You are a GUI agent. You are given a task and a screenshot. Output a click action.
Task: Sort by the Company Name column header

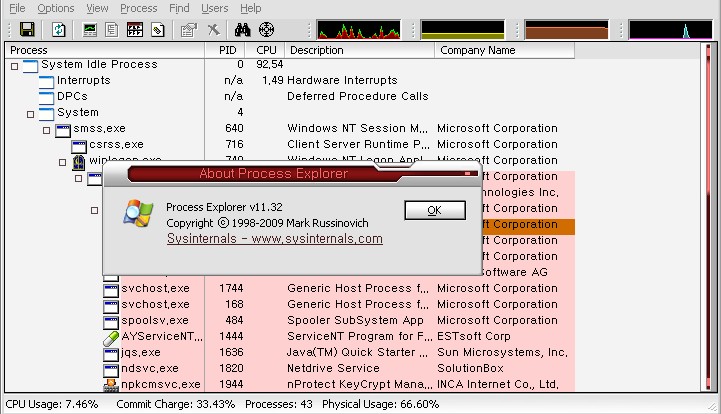pyautogui.click(x=504, y=50)
